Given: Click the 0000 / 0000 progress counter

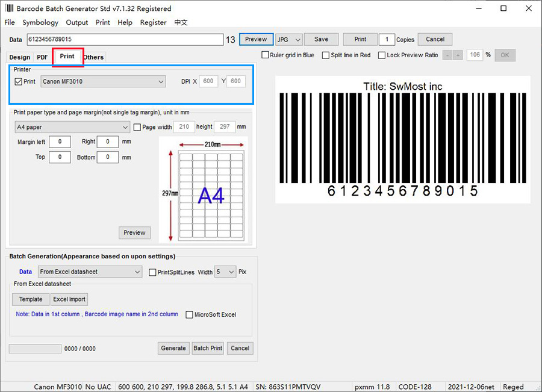Looking at the screenshot, I should pos(80,349).
